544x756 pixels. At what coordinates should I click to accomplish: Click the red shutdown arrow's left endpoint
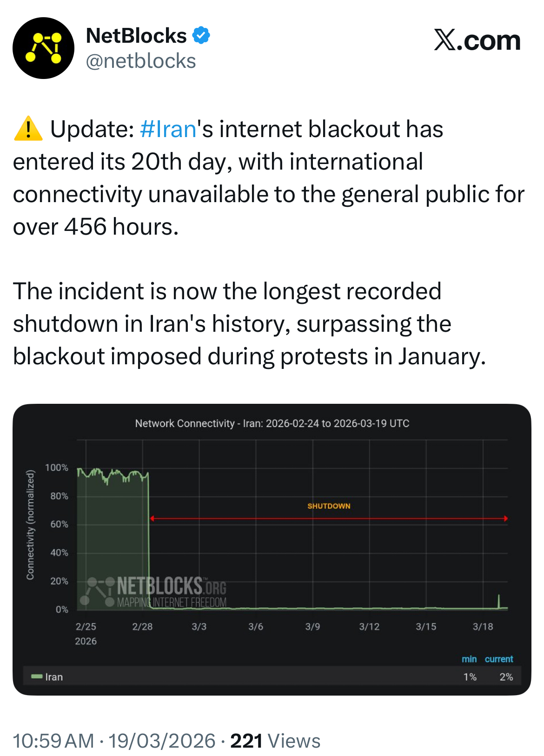[152, 519]
